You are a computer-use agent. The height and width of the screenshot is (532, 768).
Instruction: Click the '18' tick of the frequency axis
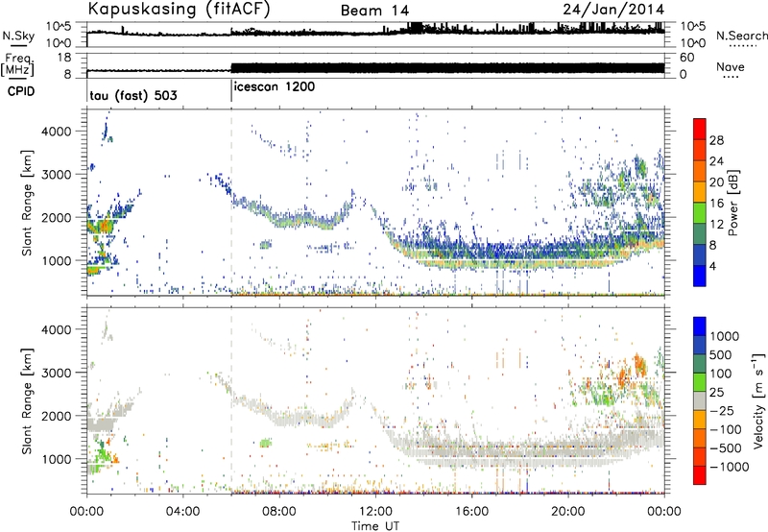coord(64,58)
